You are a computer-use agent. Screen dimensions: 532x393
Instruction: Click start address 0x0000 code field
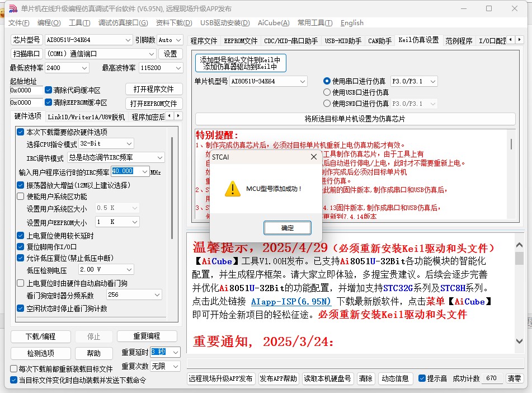(x=26, y=90)
